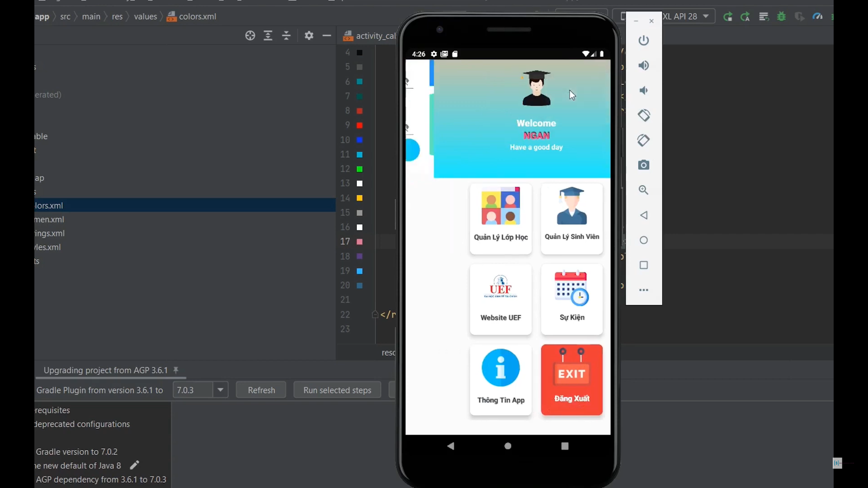The image size is (868, 488).
Task: Click line number 17 in gutter
Action: [345, 242]
